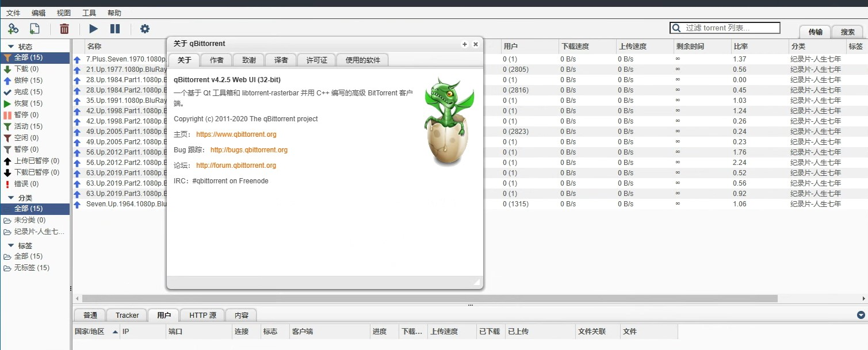
Task: Switch to 传输 tab
Action: pyautogui.click(x=815, y=32)
